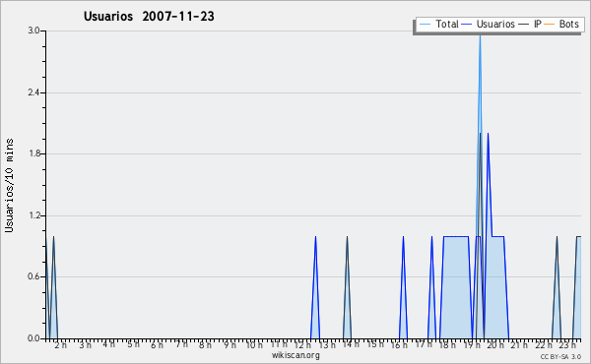Click the filled plateau after 18 h
This screenshot has width=591, height=364.
tap(456, 288)
